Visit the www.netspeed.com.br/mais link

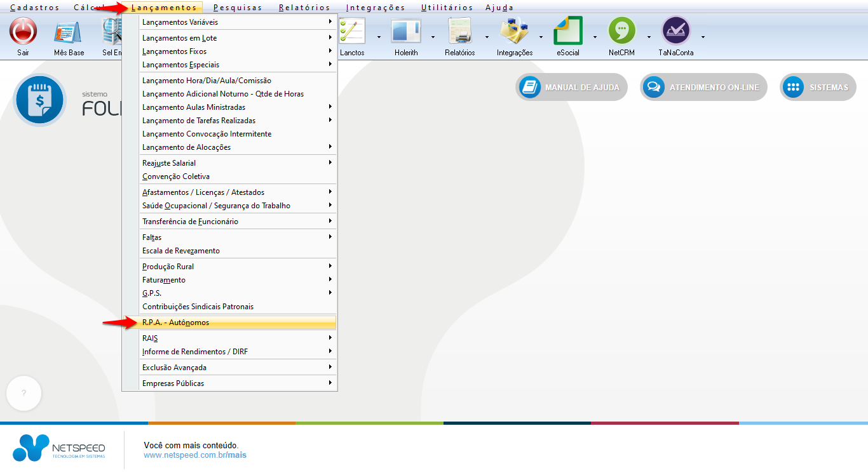tap(195, 455)
